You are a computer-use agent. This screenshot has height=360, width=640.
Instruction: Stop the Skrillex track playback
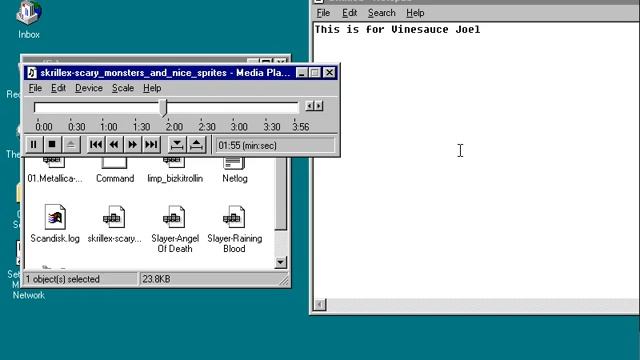[52, 144]
